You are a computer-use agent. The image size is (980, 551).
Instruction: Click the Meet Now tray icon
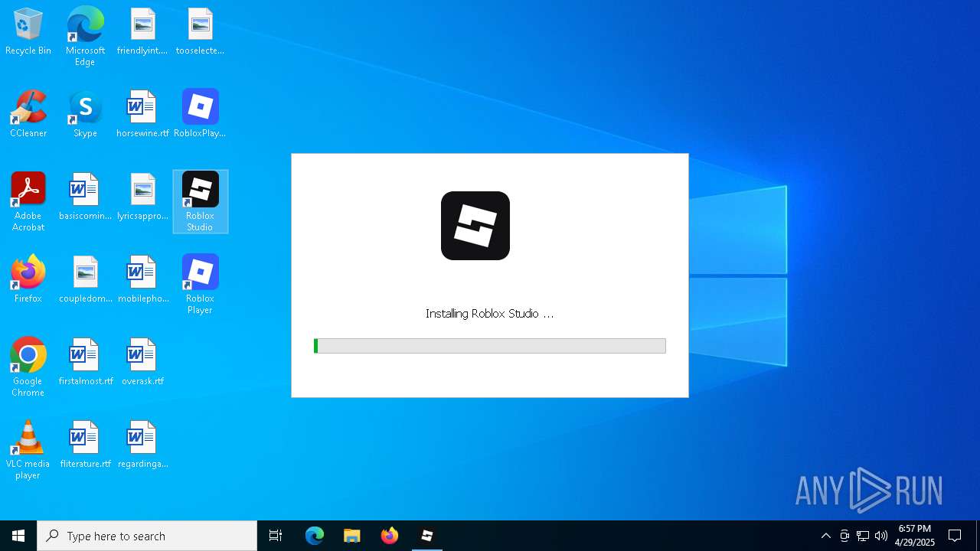pyautogui.click(x=844, y=536)
